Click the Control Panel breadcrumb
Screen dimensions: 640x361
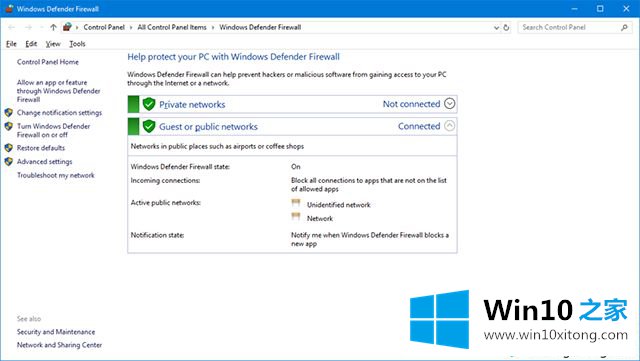click(104, 27)
